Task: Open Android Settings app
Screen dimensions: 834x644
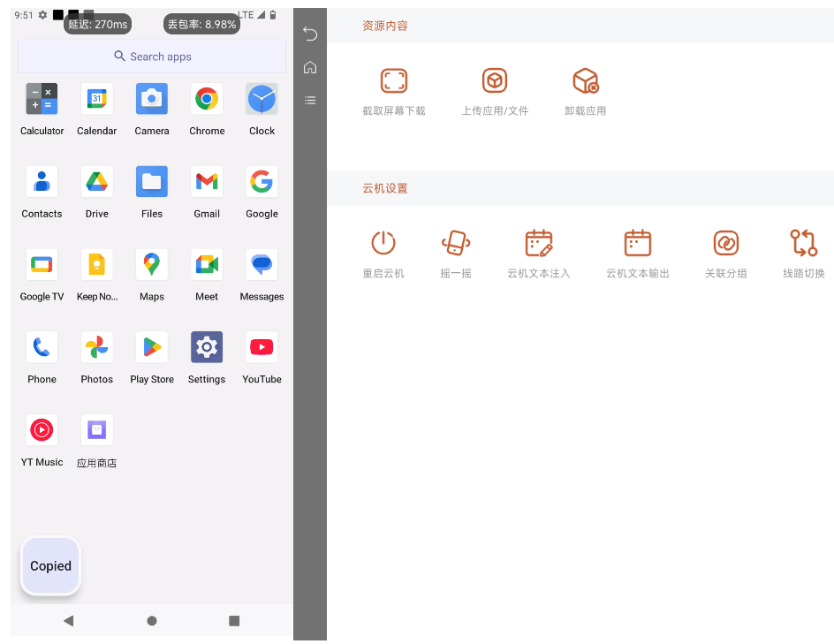Action: 207,347
